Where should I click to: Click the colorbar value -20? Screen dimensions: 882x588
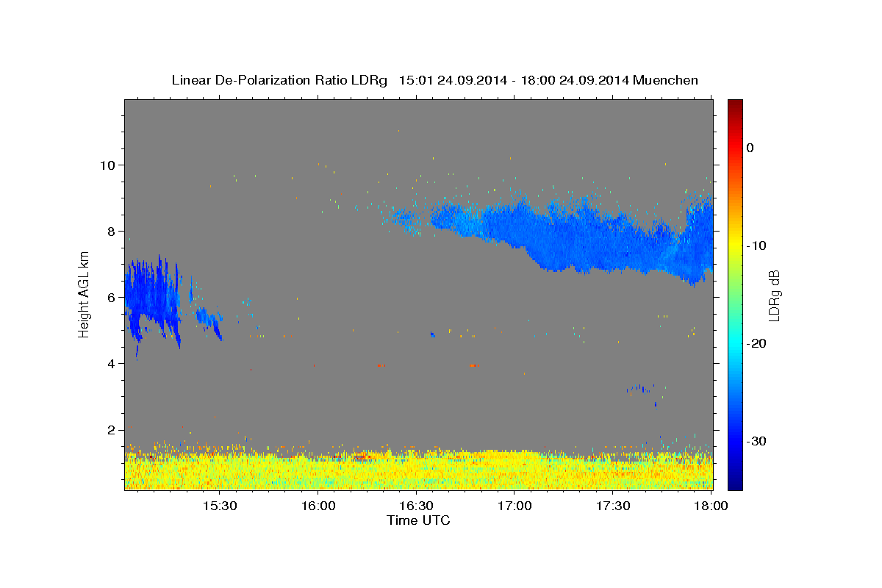757,343
